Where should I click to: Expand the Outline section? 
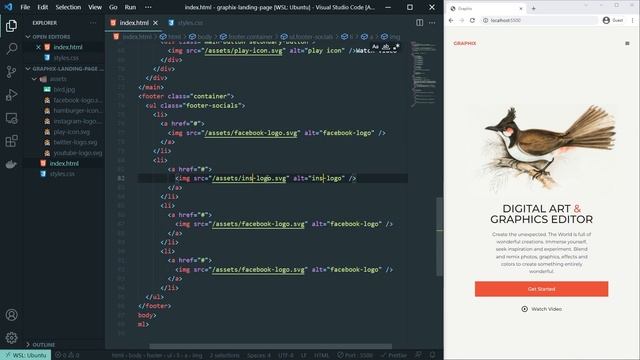[x=41, y=345]
